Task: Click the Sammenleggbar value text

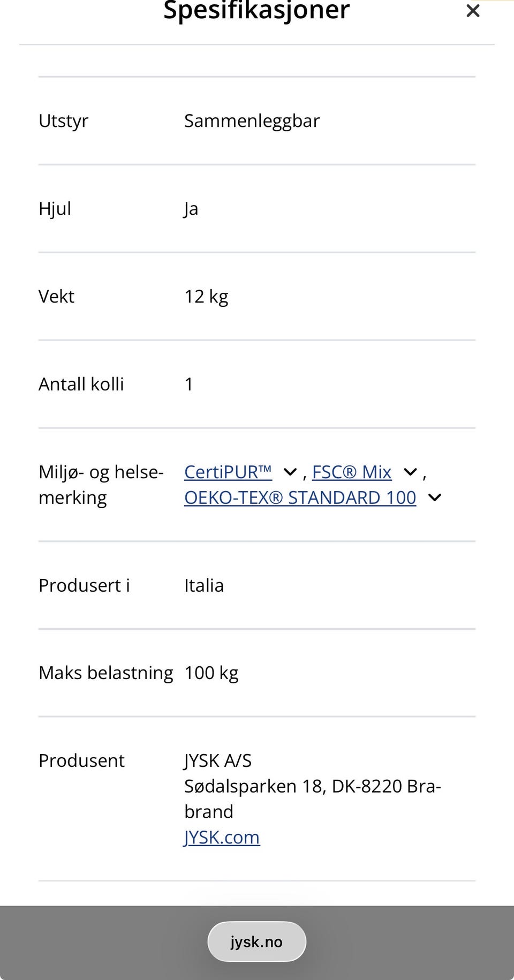Action: point(252,121)
